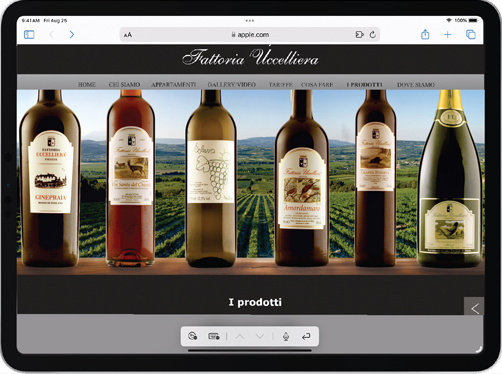Select the Amordamaro bottle image
Image resolution: width=502 pixels, height=374 pixels.
pyautogui.click(x=302, y=178)
